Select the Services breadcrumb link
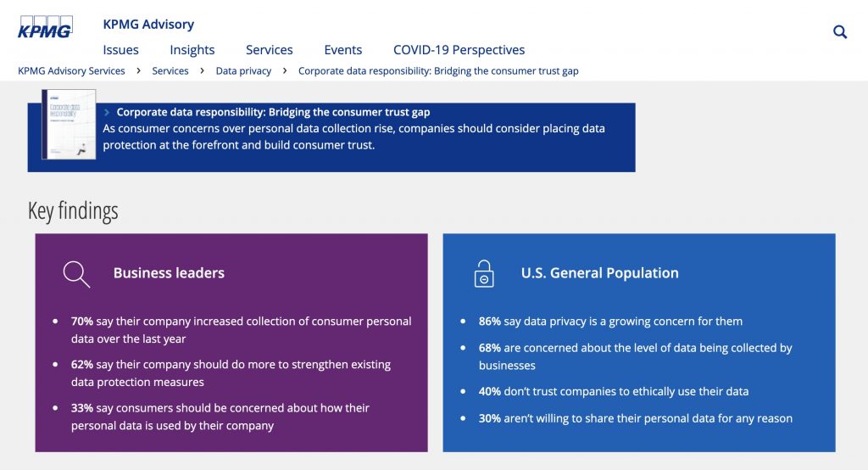868x470 pixels. (x=170, y=71)
